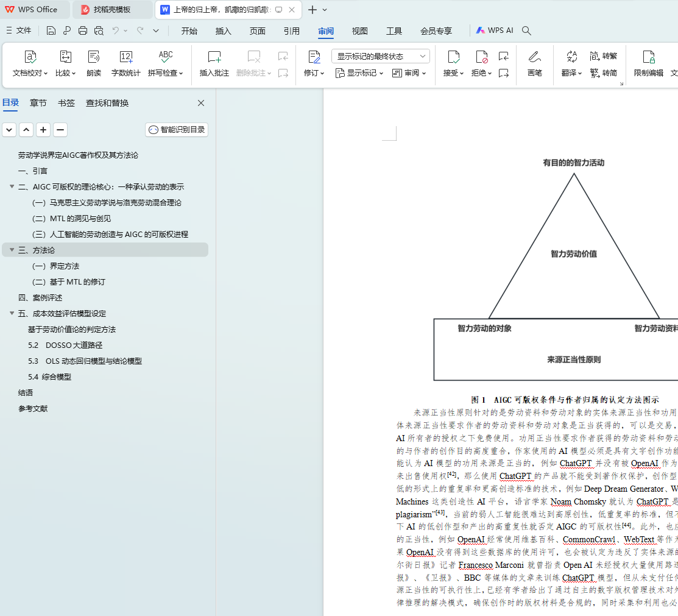Go to the 一、引言 heading
This screenshot has height=616, width=678.
[x=33, y=171]
